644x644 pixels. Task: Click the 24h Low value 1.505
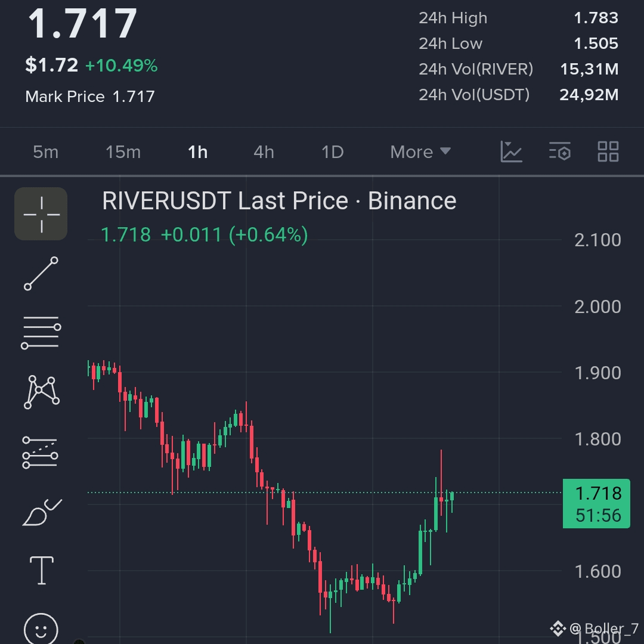(596, 44)
